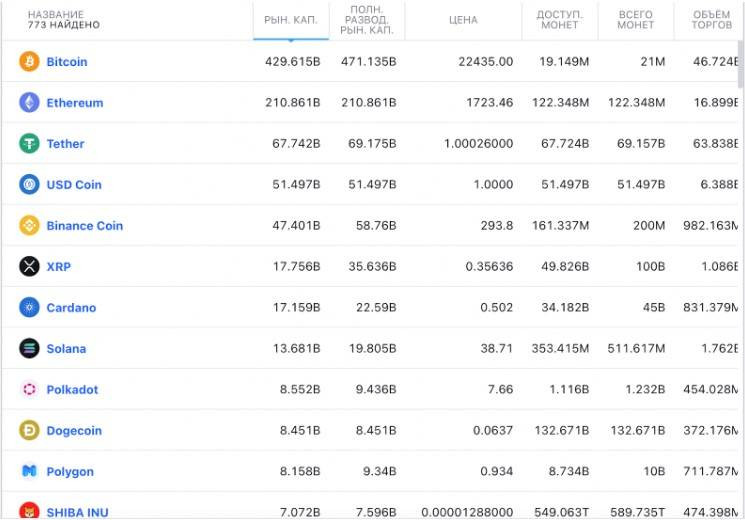Open the Ethereum link
Viewport: 745px width, 520px height.
[75, 103]
